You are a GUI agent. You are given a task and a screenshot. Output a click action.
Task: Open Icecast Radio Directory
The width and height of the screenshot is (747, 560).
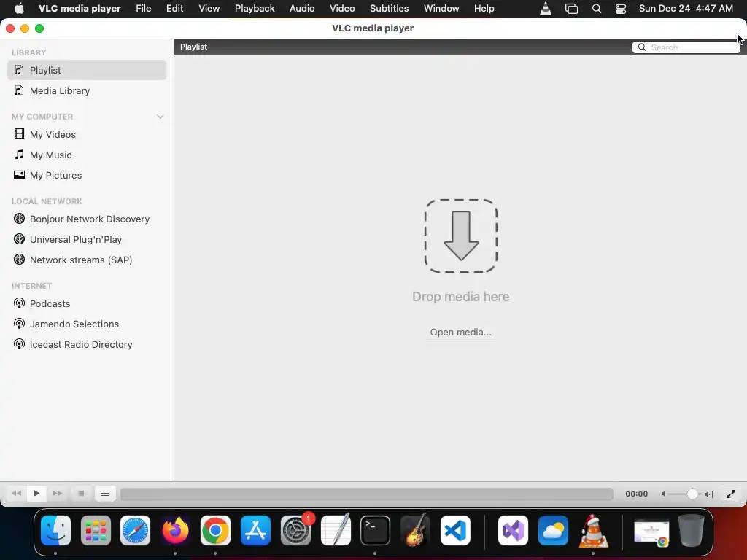point(87,345)
